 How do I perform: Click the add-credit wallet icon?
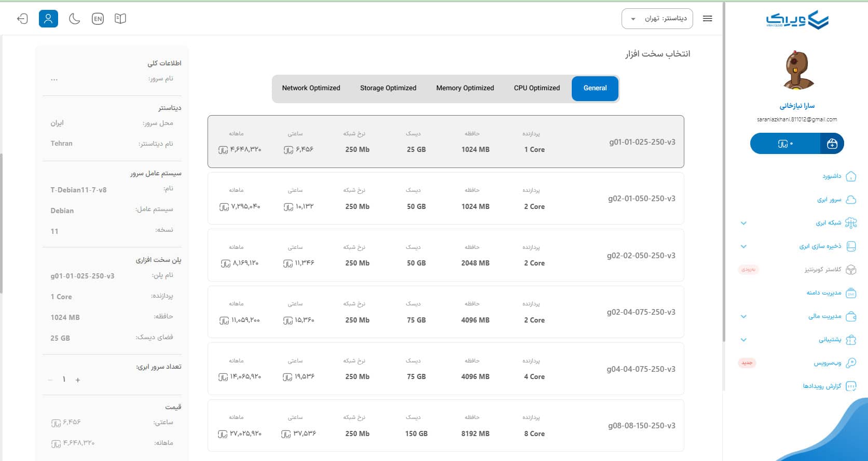832,144
